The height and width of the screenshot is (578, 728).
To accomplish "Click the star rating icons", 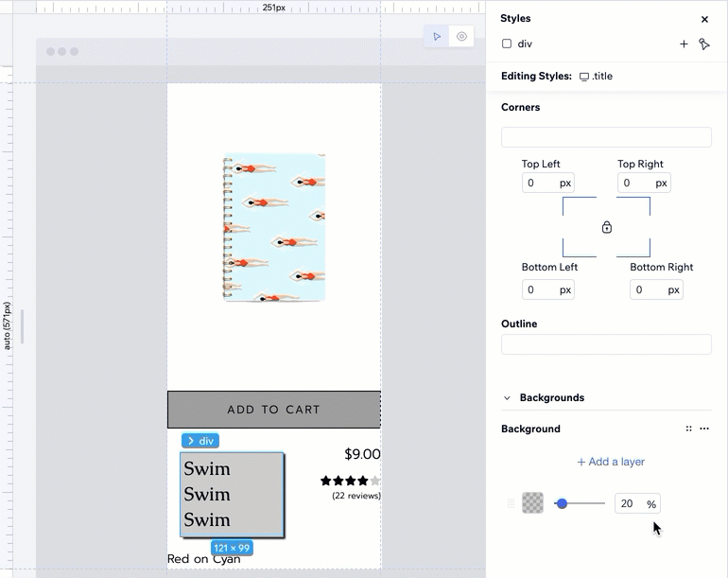I will tap(350, 481).
